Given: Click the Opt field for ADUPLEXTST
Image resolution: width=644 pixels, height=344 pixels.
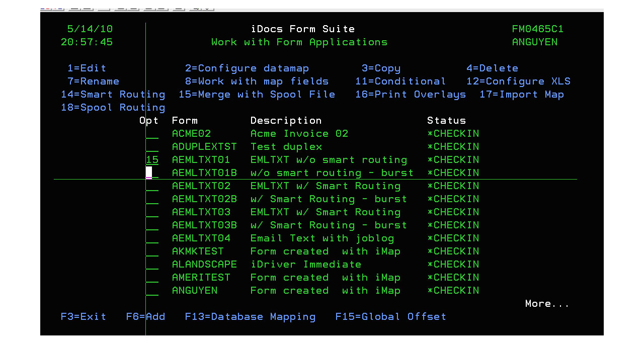Looking at the screenshot, I should [152, 147].
